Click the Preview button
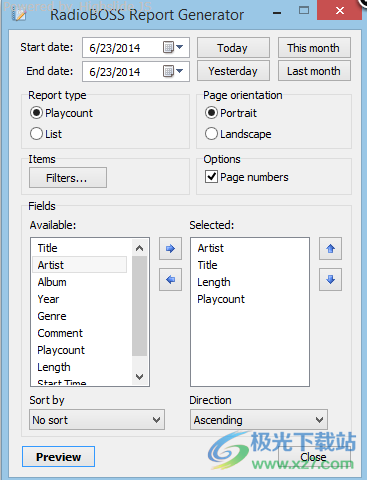Image resolution: width=367 pixels, height=480 pixels. 58,457
